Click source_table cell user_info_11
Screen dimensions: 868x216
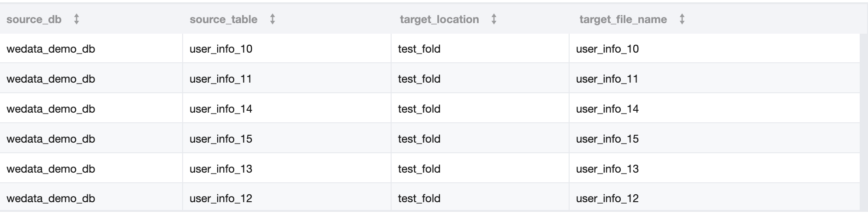coord(220,79)
